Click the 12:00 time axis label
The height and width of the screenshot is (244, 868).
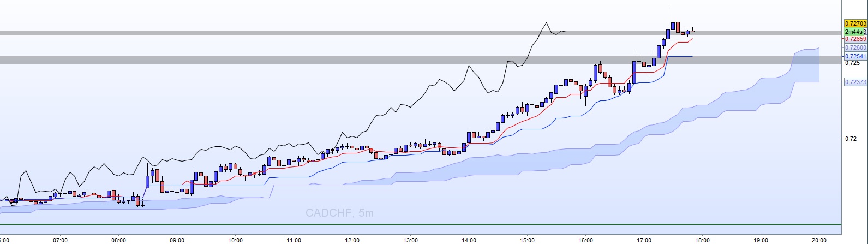(x=352, y=240)
